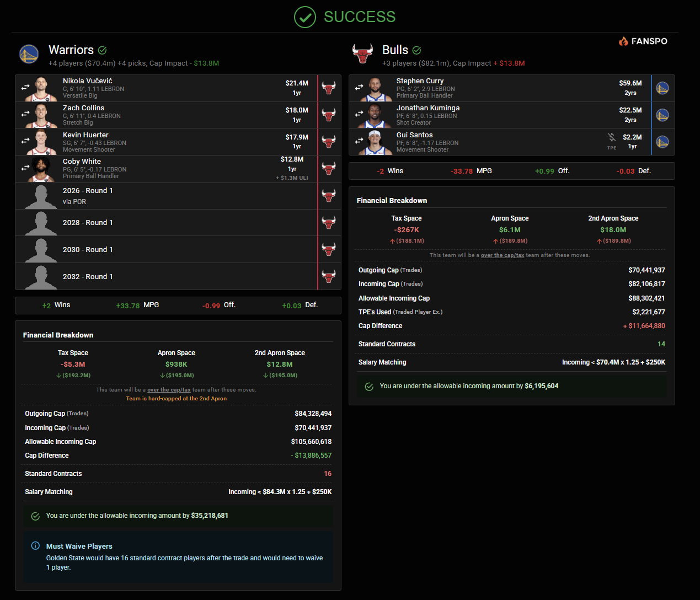Click the verified check beside Warriors name

pyautogui.click(x=102, y=50)
